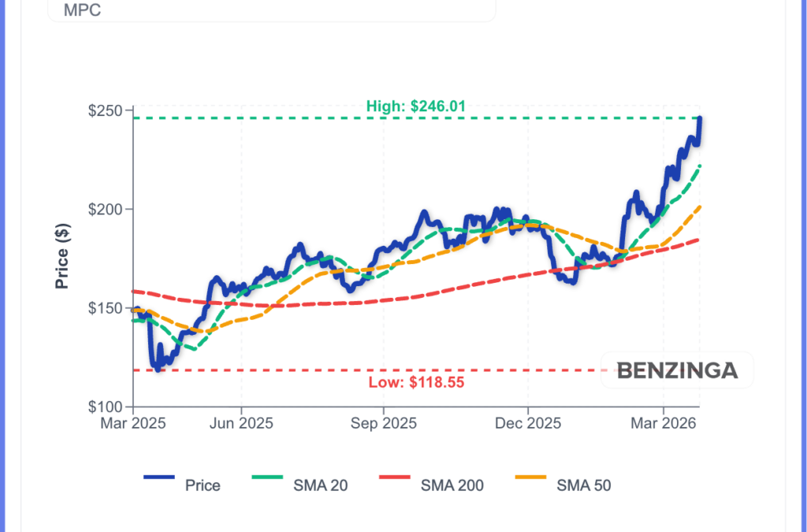
Task: Show or hide SMA 50 legend label
Action: pyautogui.click(x=583, y=485)
